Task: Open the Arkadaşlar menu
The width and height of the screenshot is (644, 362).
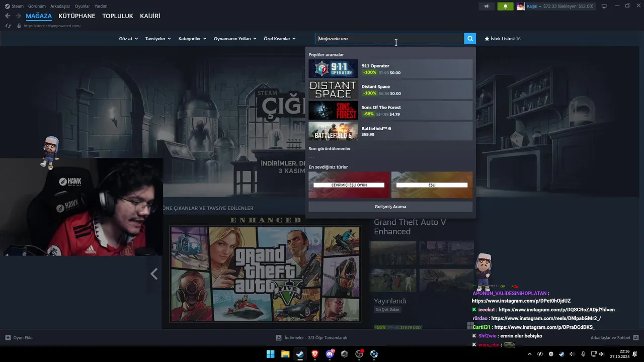Action: coord(60,6)
